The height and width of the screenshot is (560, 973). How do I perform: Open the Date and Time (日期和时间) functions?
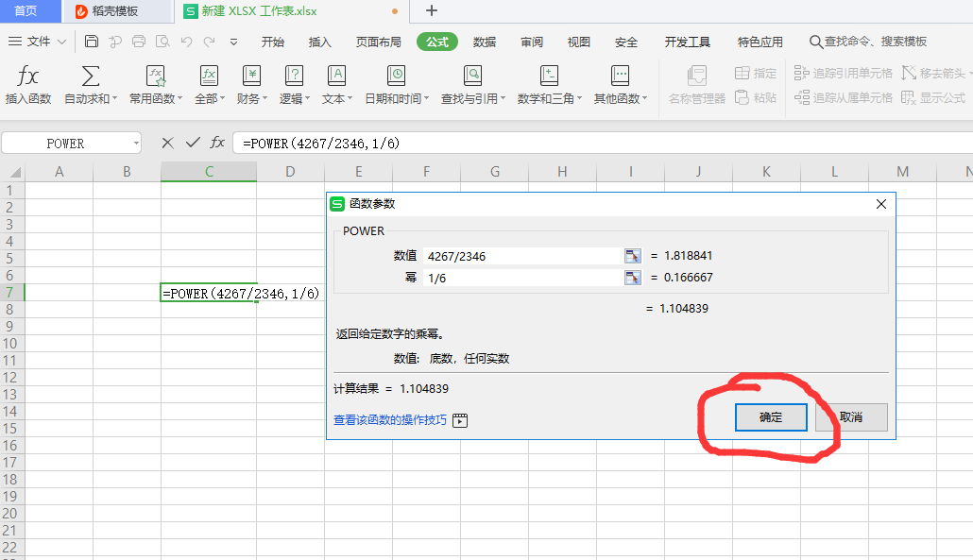coord(397,76)
